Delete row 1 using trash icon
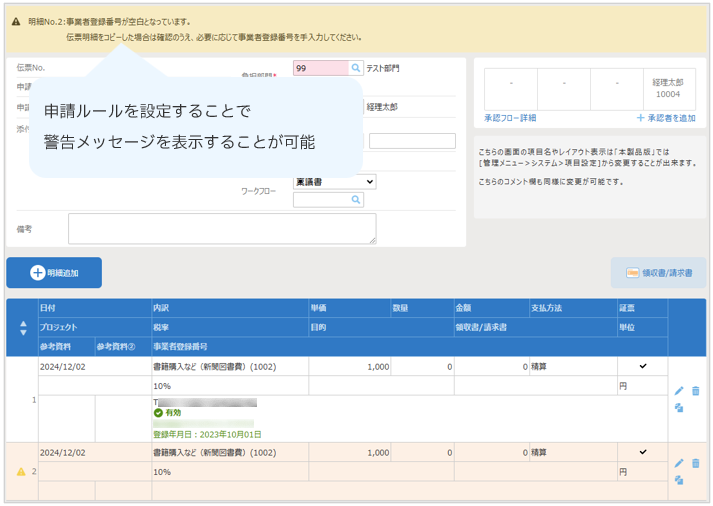This screenshot has height=506, width=713. (695, 391)
